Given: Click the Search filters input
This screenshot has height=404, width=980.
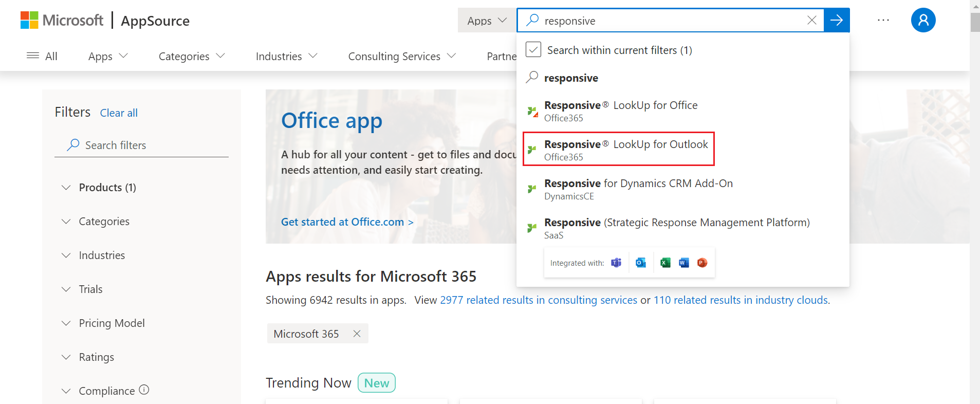Looking at the screenshot, I should point(141,145).
